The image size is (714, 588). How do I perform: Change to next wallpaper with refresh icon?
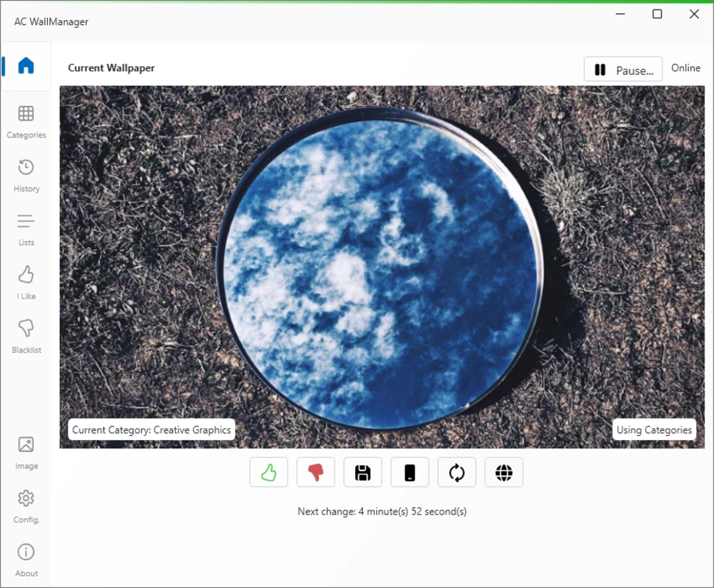pos(457,473)
